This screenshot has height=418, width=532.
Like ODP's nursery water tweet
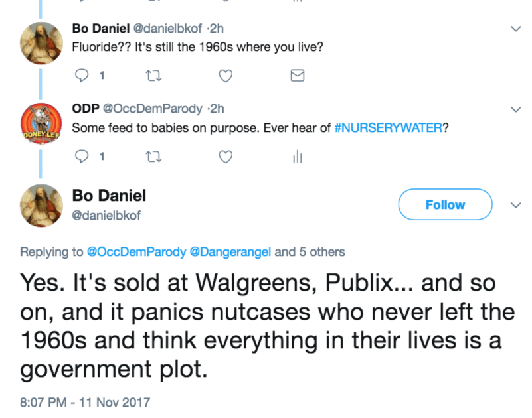[x=226, y=157]
